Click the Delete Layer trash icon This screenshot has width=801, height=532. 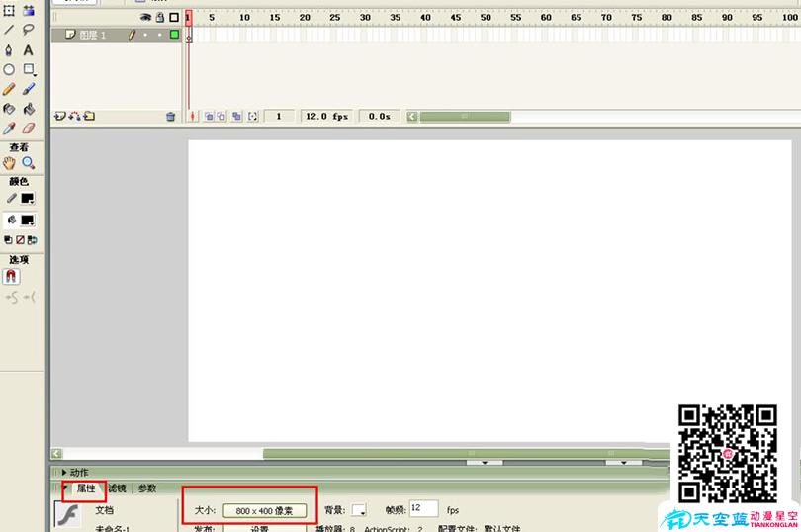tap(171, 117)
